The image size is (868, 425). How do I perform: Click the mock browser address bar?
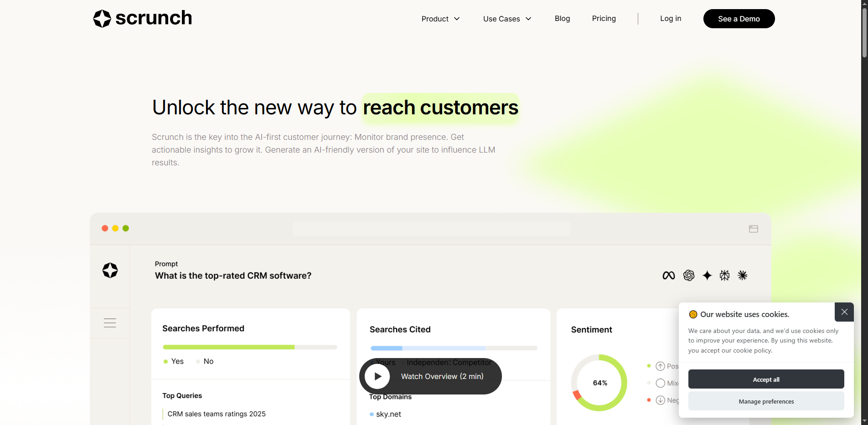click(x=431, y=229)
